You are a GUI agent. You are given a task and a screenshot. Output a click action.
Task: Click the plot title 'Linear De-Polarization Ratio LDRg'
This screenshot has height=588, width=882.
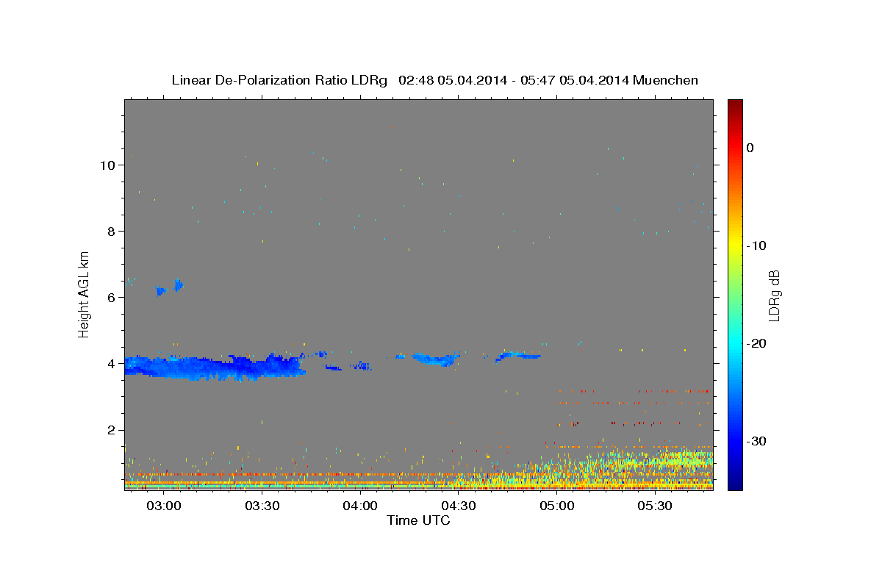pyautogui.click(x=279, y=80)
